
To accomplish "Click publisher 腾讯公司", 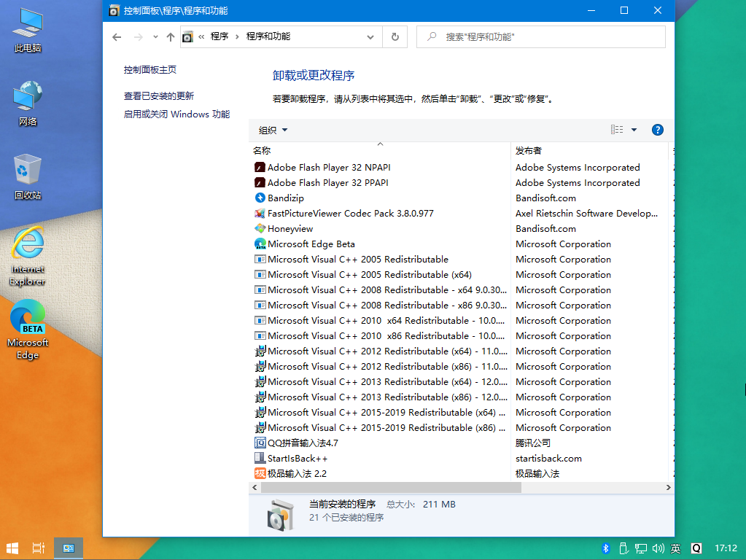I will pos(533,443).
